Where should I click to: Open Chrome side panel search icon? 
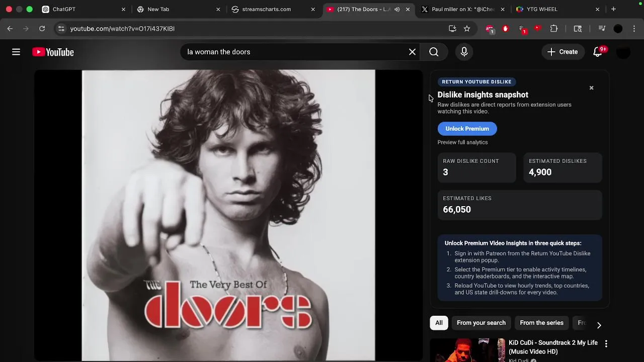(578, 29)
